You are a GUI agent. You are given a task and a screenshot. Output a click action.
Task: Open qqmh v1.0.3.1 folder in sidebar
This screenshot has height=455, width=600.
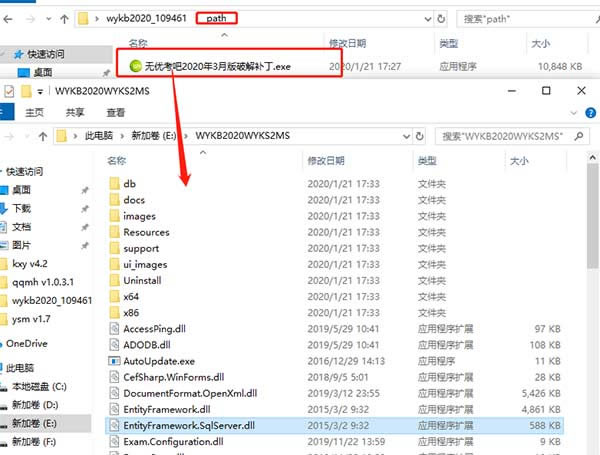tap(42, 282)
